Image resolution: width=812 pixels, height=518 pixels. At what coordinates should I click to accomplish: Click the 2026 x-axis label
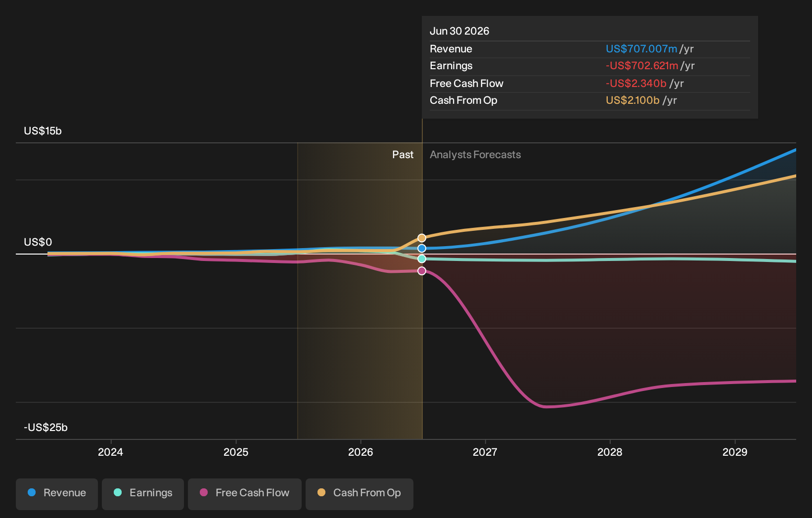(x=361, y=452)
